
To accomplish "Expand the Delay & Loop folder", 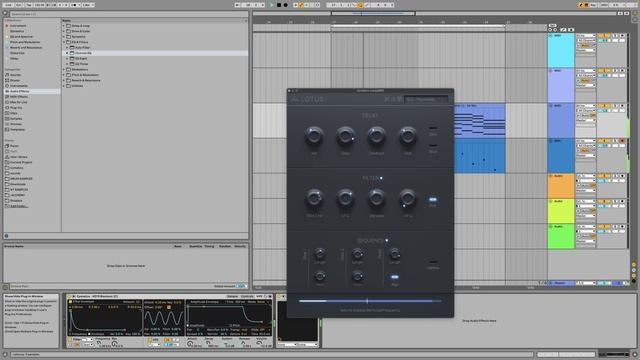I will point(64,26).
